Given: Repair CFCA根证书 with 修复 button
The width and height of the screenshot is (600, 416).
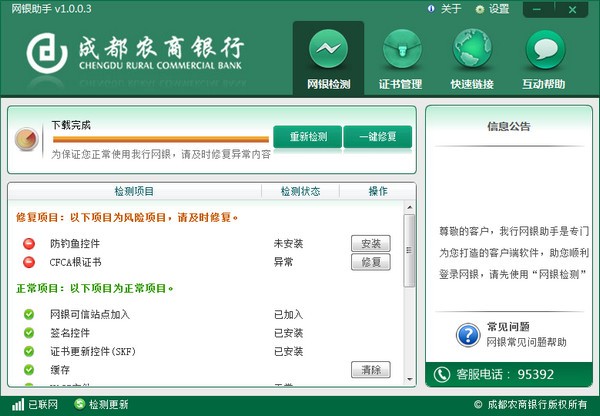Looking at the screenshot, I should click(x=371, y=262).
